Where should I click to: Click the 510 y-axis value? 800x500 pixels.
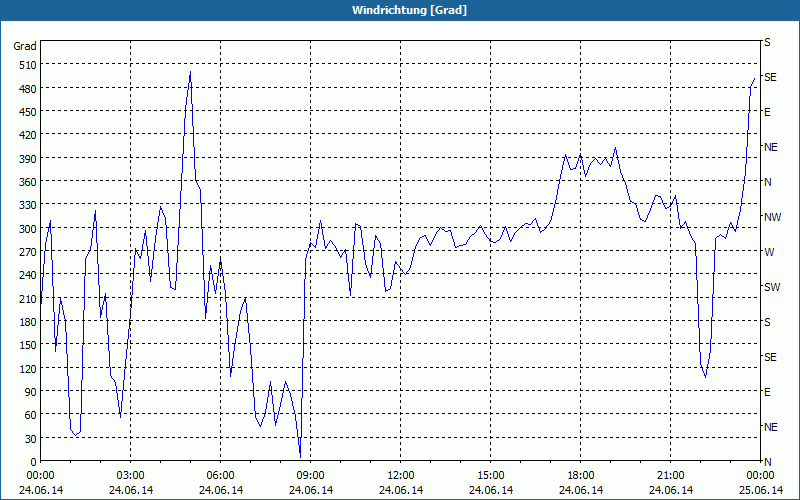tap(28, 65)
